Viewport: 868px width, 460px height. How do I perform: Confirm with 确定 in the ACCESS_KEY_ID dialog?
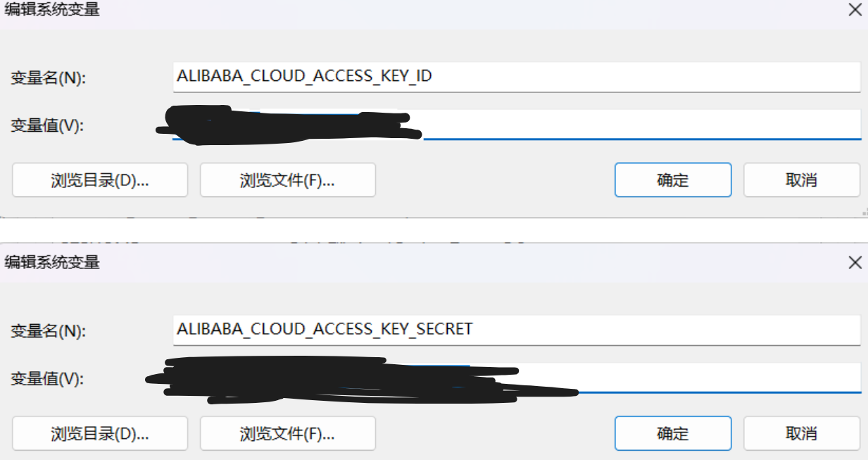tap(672, 180)
